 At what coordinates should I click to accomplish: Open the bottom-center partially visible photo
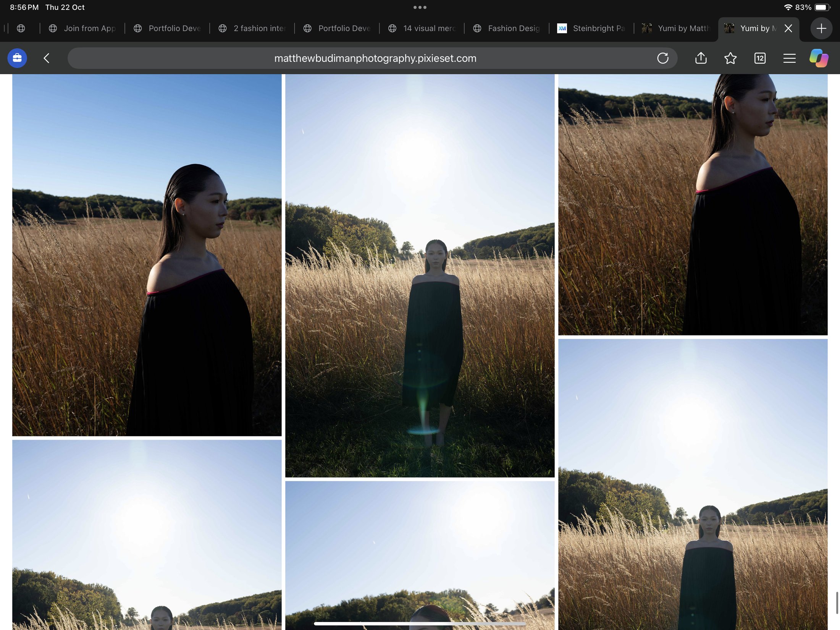[420, 556]
